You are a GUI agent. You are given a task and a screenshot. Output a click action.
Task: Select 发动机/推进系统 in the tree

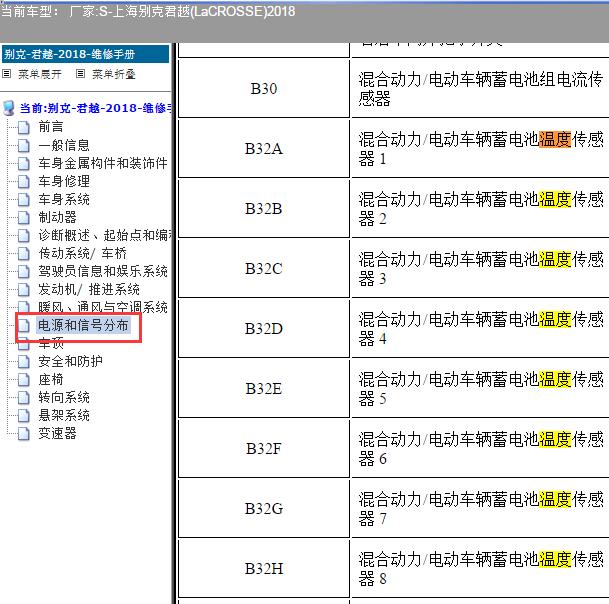89,289
